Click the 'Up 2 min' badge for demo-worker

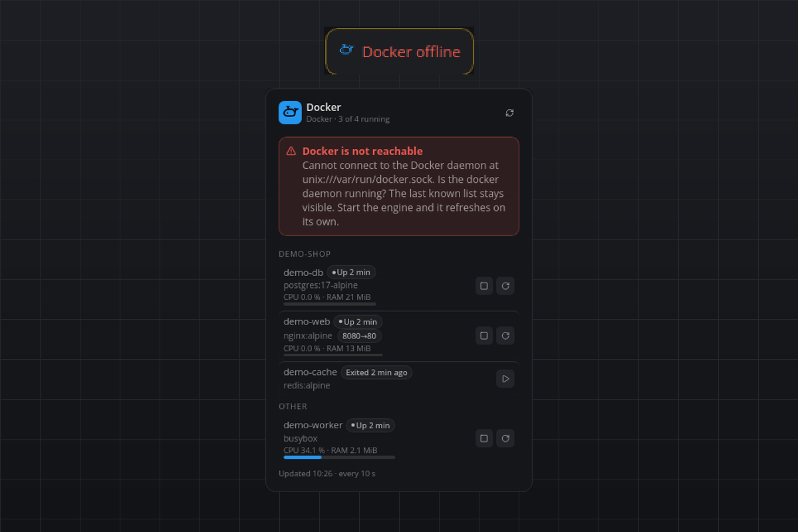370,425
